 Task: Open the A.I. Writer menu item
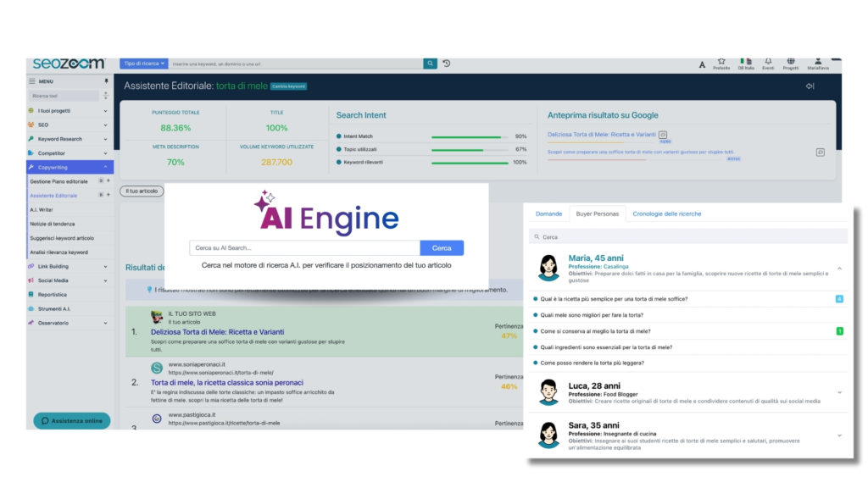point(42,210)
